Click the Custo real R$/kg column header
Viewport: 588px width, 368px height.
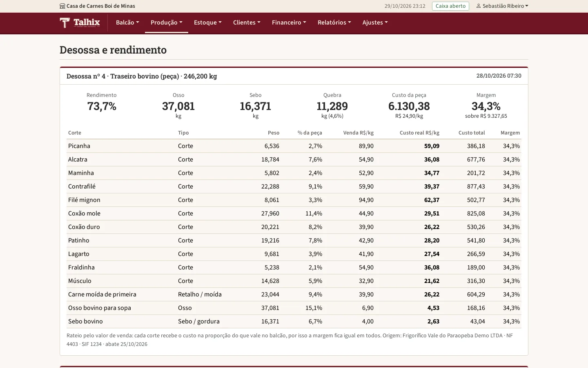419,133
